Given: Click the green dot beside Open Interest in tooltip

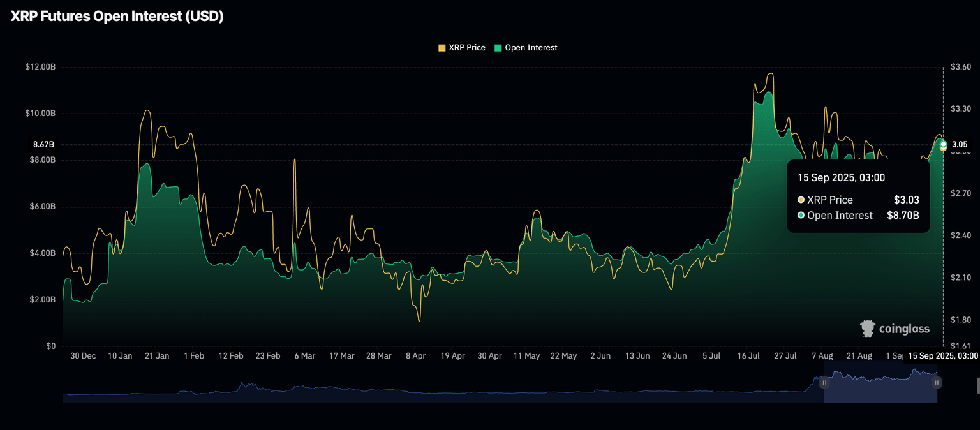Looking at the screenshot, I should [x=801, y=216].
